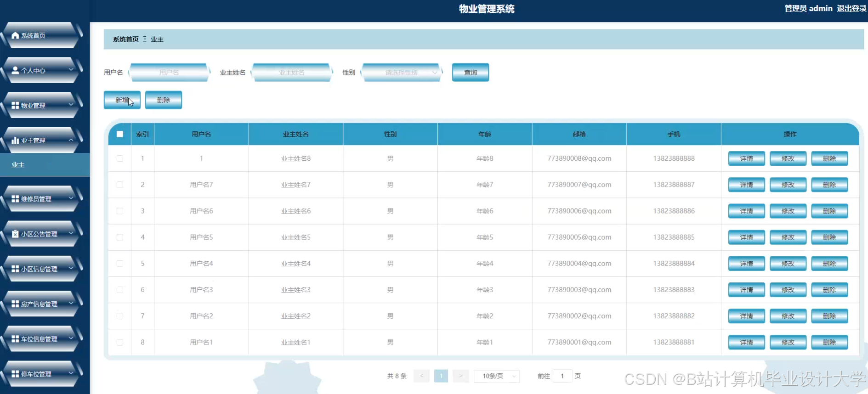The width and height of the screenshot is (868, 394).
Task: Expand the 小区信息管理 menu chevron
Action: pos(71,268)
